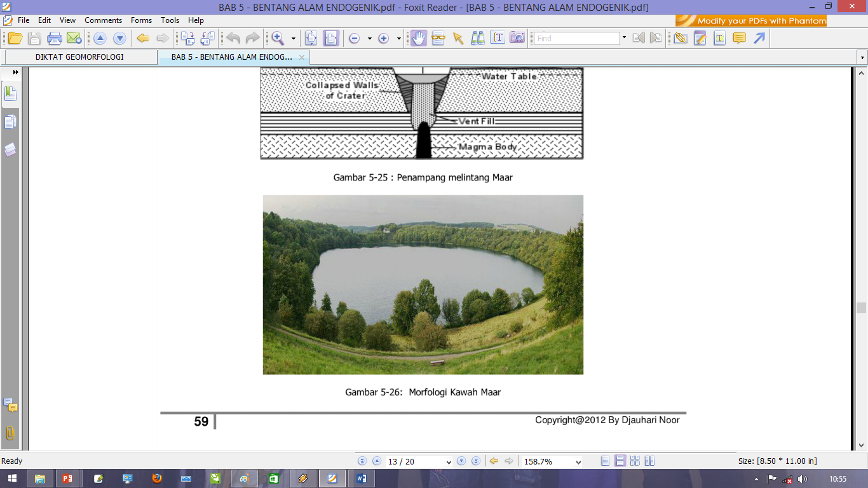Select the Typewriter tool with pencil
The height and width of the screenshot is (488, 868).
tap(700, 38)
